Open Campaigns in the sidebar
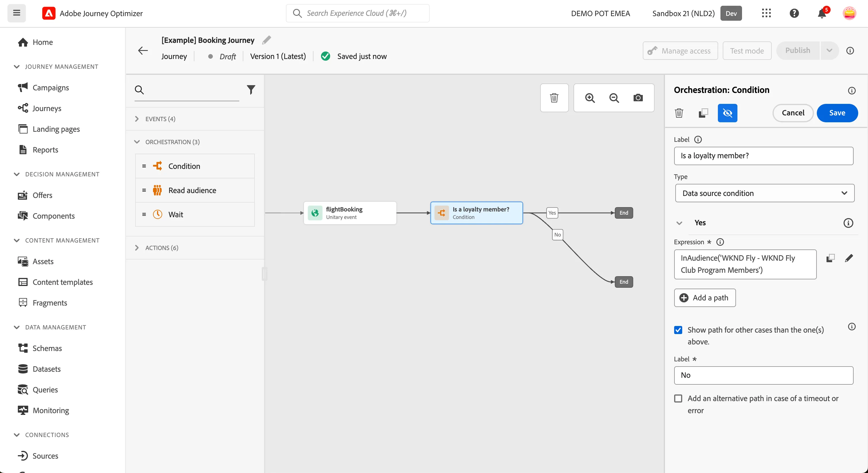The height and width of the screenshot is (473, 868). [51, 88]
